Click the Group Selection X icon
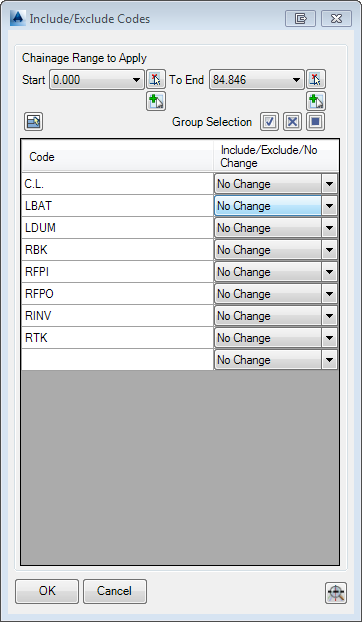This screenshot has height=622, width=362. (293, 122)
